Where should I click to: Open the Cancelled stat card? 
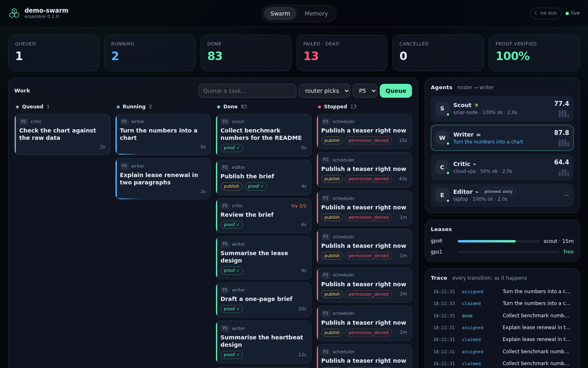438,53
